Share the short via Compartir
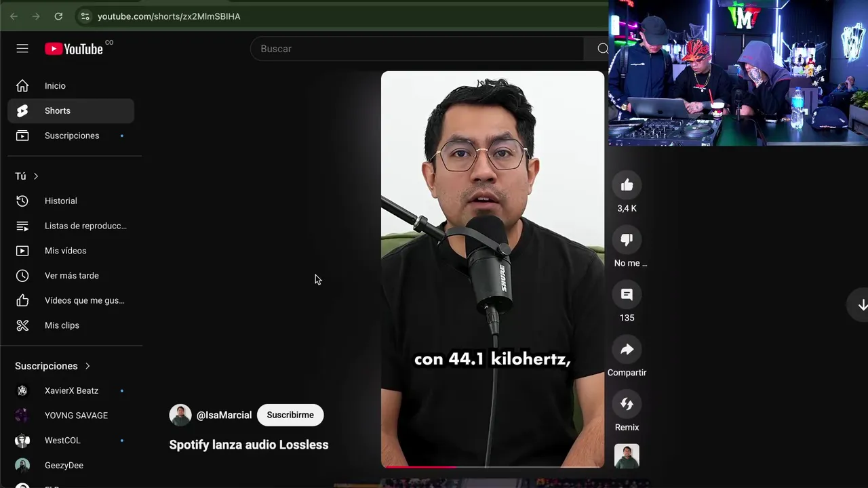Viewport: 868px width, 488px height. click(x=627, y=350)
